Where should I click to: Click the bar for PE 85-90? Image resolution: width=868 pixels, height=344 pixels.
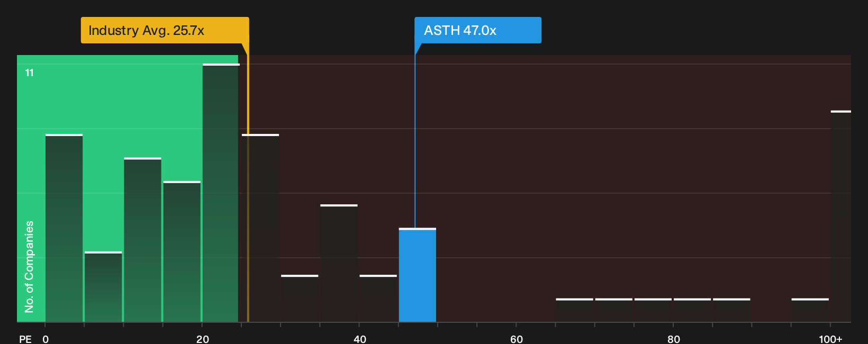pyautogui.click(x=731, y=310)
